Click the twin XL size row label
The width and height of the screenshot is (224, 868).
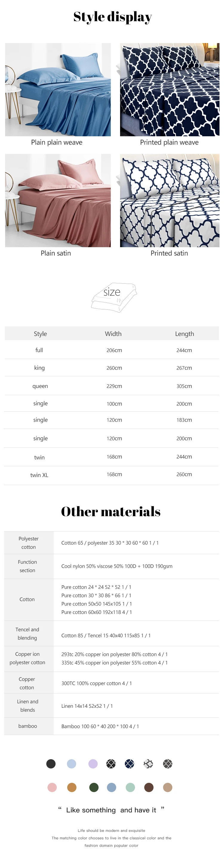pyautogui.click(x=39, y=475)
